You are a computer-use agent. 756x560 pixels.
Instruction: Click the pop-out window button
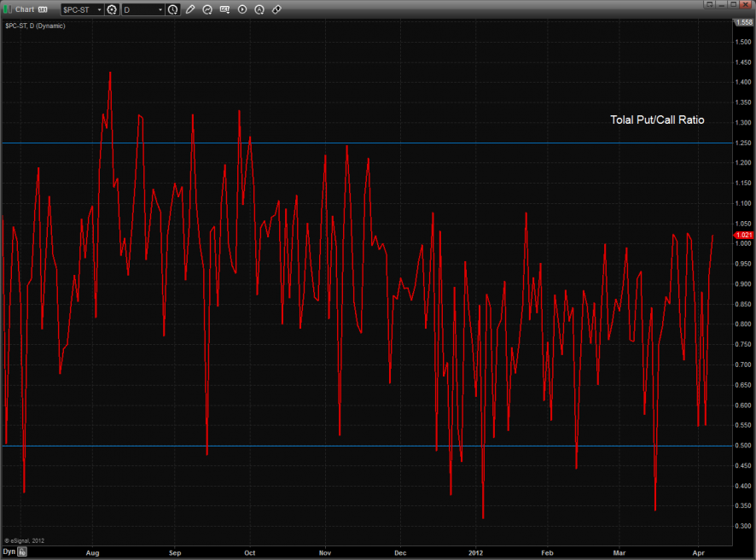pos(710,4)
